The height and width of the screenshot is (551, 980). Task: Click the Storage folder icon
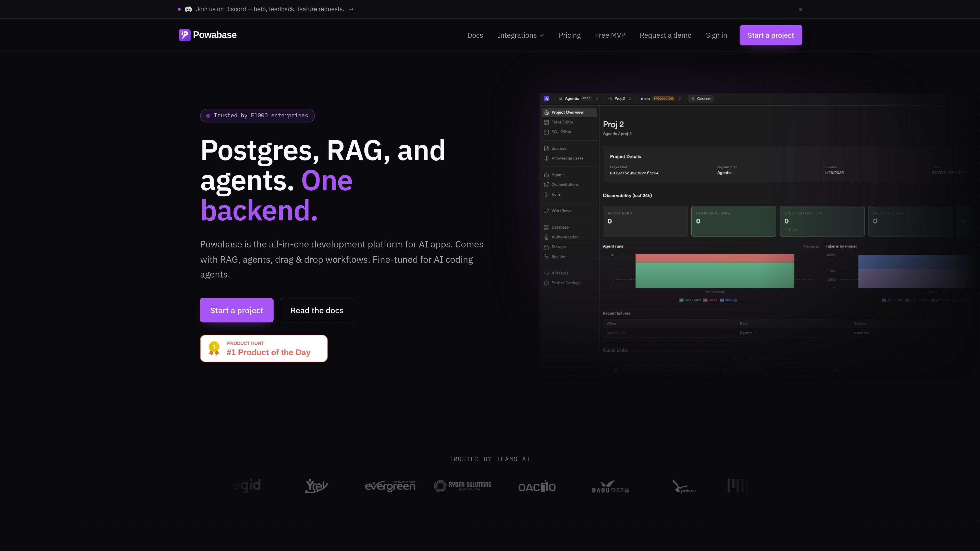coord(547,247)
